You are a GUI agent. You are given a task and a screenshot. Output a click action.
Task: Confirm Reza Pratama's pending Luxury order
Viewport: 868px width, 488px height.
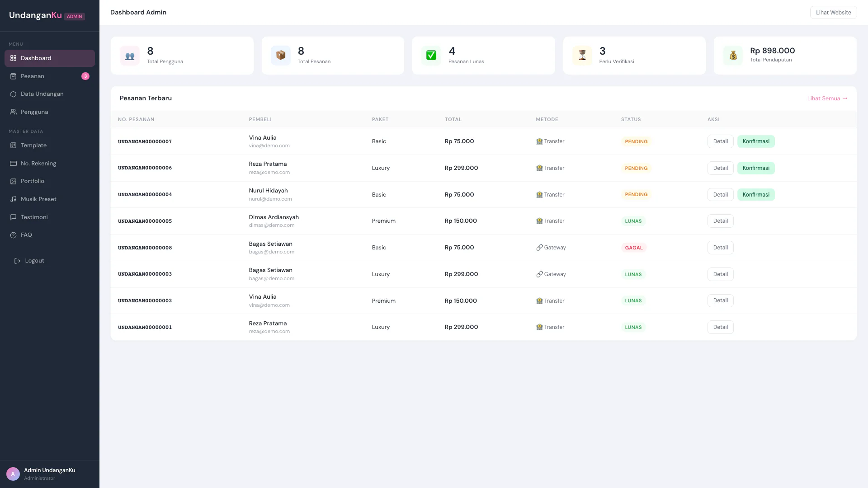click(x=756, y=168)
